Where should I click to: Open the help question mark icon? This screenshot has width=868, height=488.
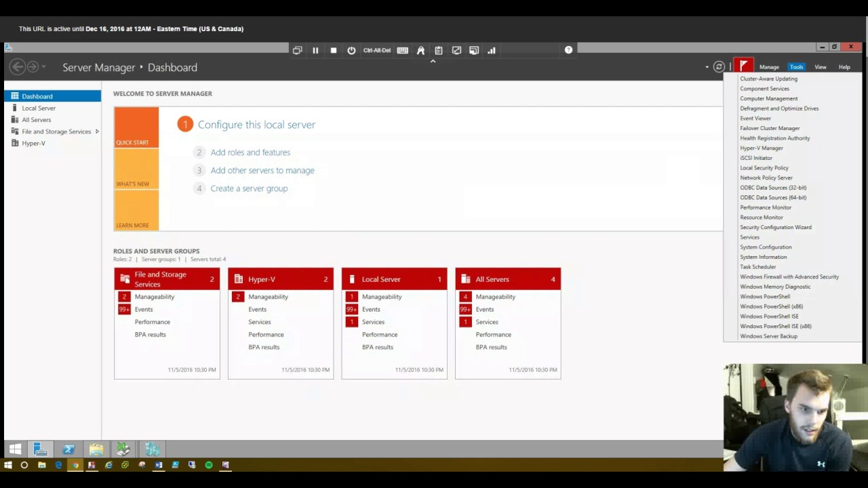click(568, 49)
